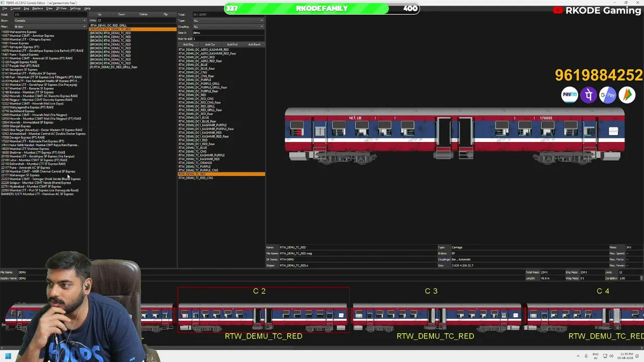644x362 pixels.
Task: Click the Down button to move unit
Action: (x=121, y=15)
